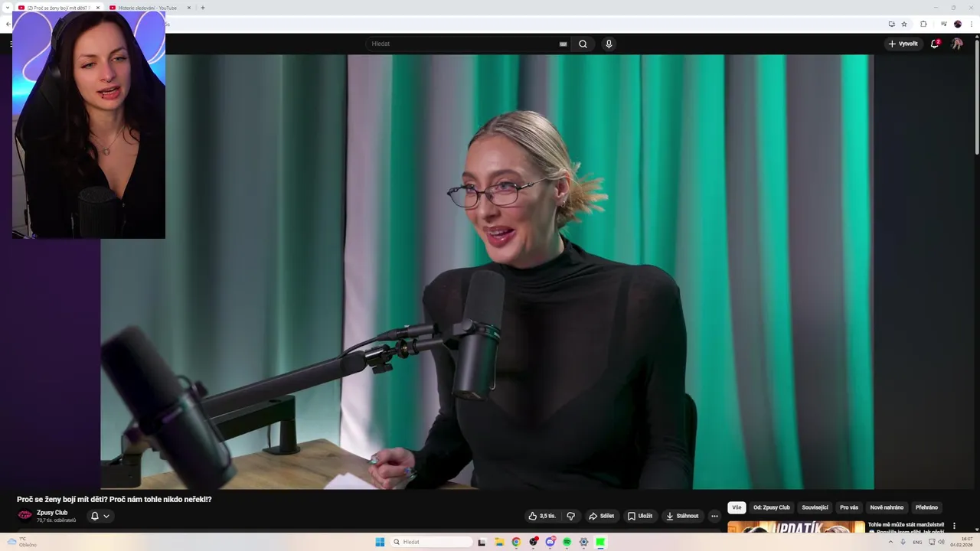Image resolution: width=980 pixels, height=551 pixels.
Task: Open File Explorer from the taskbar
Action: (x=499, y=542)
